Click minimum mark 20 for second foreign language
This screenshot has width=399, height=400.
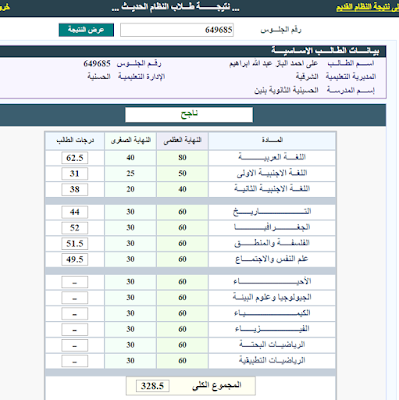(130, 189)
